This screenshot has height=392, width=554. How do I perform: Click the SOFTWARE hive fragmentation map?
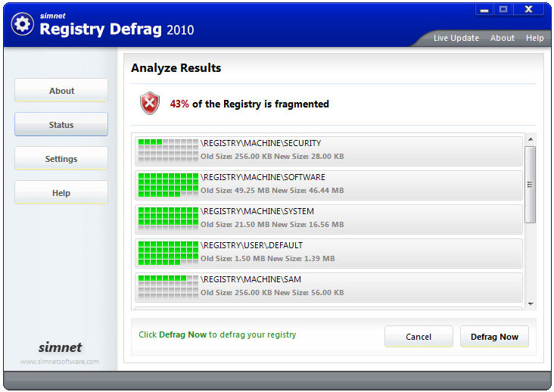coord(168,185)
